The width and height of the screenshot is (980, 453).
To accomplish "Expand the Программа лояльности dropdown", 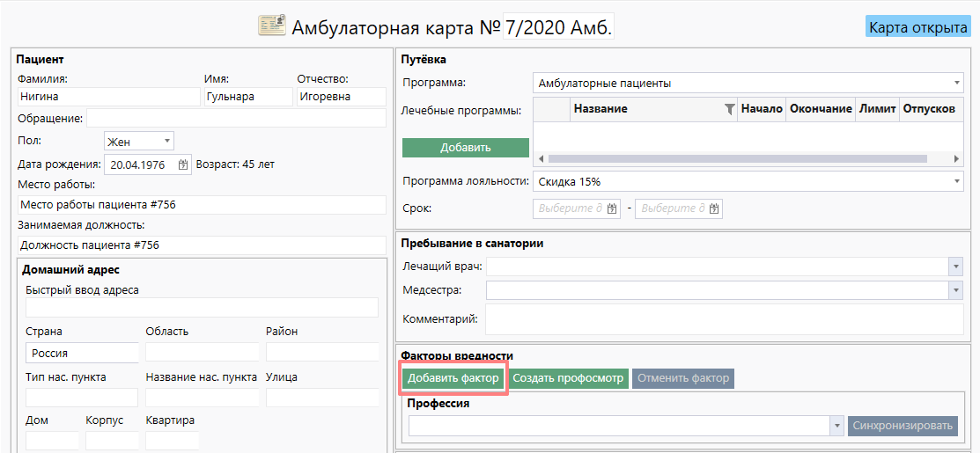I will tap(956, 181).
